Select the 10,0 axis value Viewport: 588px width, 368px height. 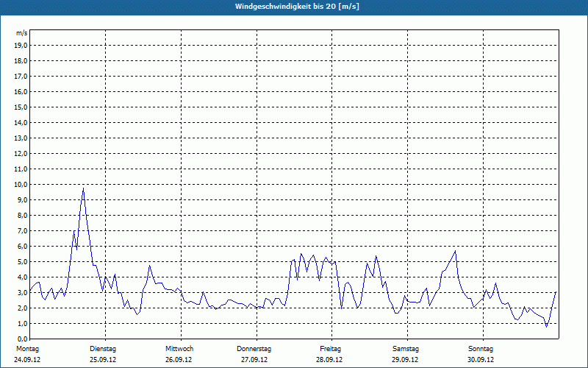coord(21,185)
